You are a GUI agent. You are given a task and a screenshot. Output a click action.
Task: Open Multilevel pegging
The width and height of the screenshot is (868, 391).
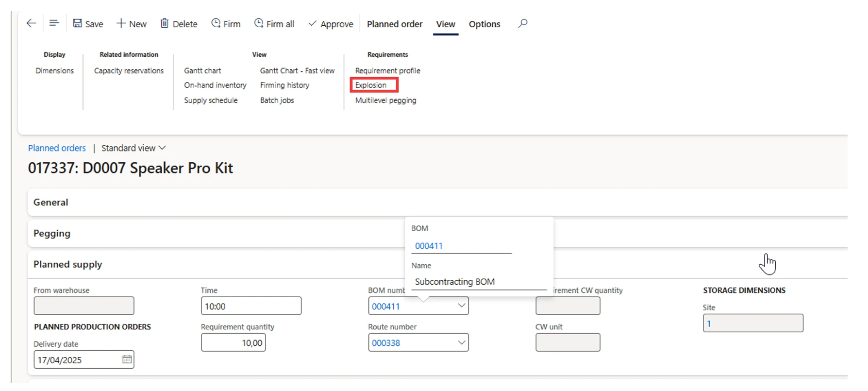coord(385,100)
